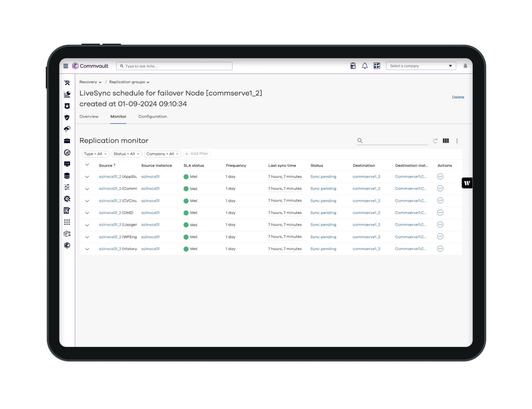
Task: Expand the azlnxcs01_2 (AppStu row
Action: click(87, 177)
